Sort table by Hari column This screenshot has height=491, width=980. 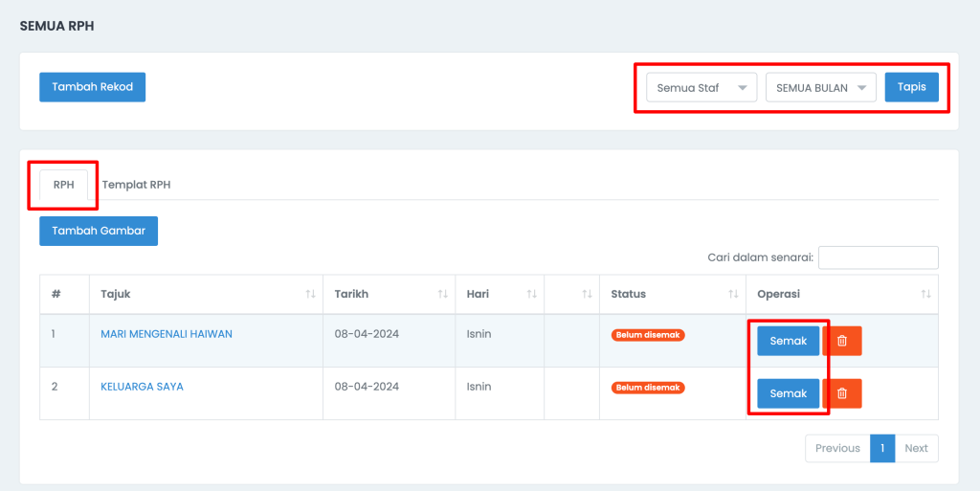(x=531, y=294)
